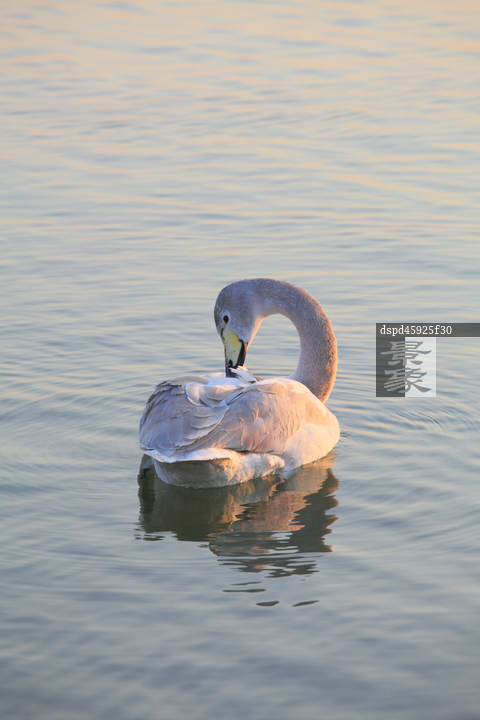Image resolution: width=480 pixels, height=720 pixels.
Task: Click the folded wing feathers on the back
Action: click(216, 413)
